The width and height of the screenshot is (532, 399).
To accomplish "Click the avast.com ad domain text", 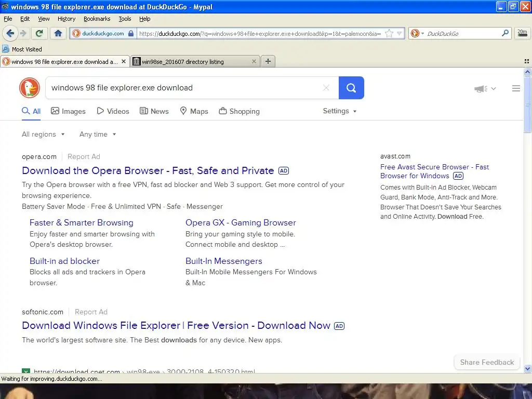I will point(395,156).
